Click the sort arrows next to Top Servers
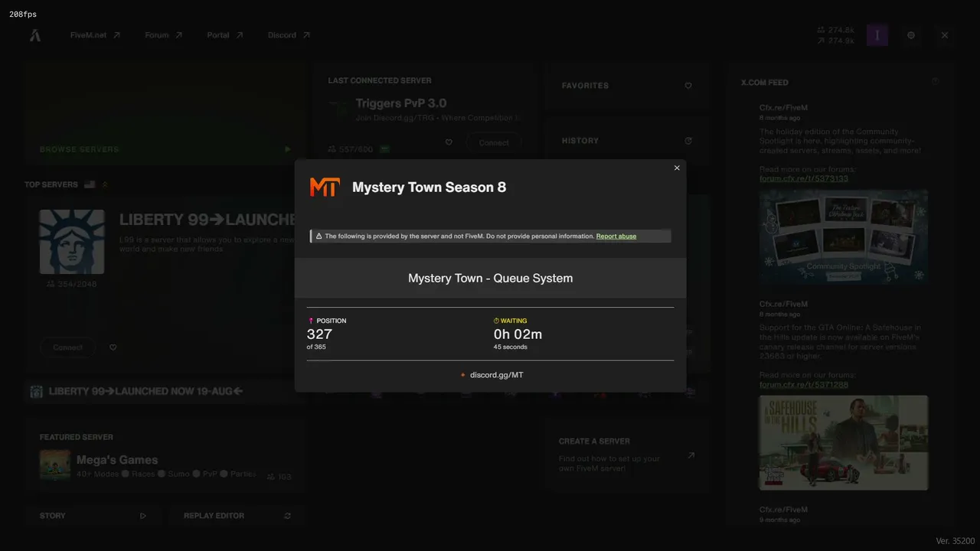Viewport: 980px width, 551px height. point(105,184)
